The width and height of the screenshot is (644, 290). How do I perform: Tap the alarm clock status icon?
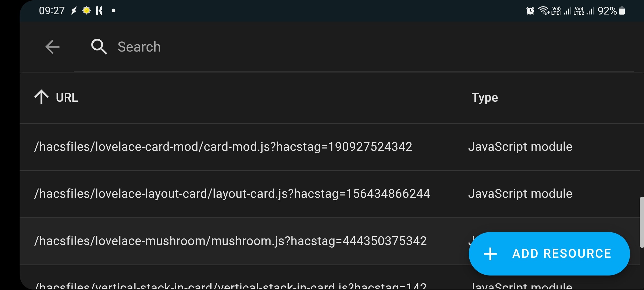tap(530, 11)
